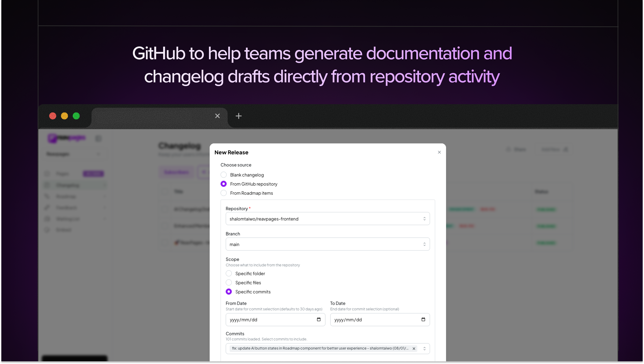Image resolution: width=644 pixels, height=364 pixels.
Task: Select the Blank changelog source option
Action: (223, 175)
